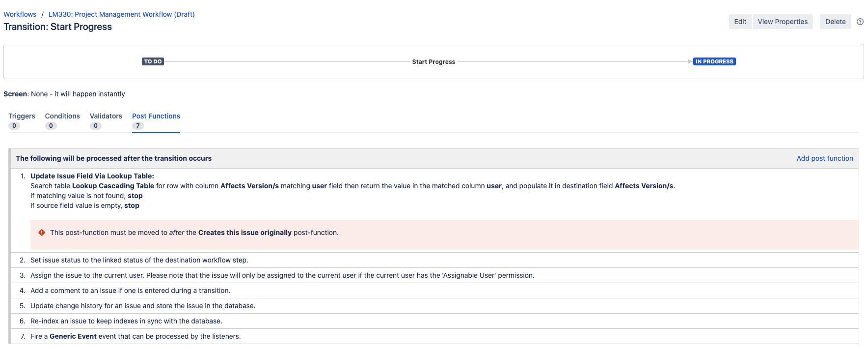This screenshot has width=868, height=349.
Task: Select the Update Issue Field Via Lookup Table row
Action: 92,176
